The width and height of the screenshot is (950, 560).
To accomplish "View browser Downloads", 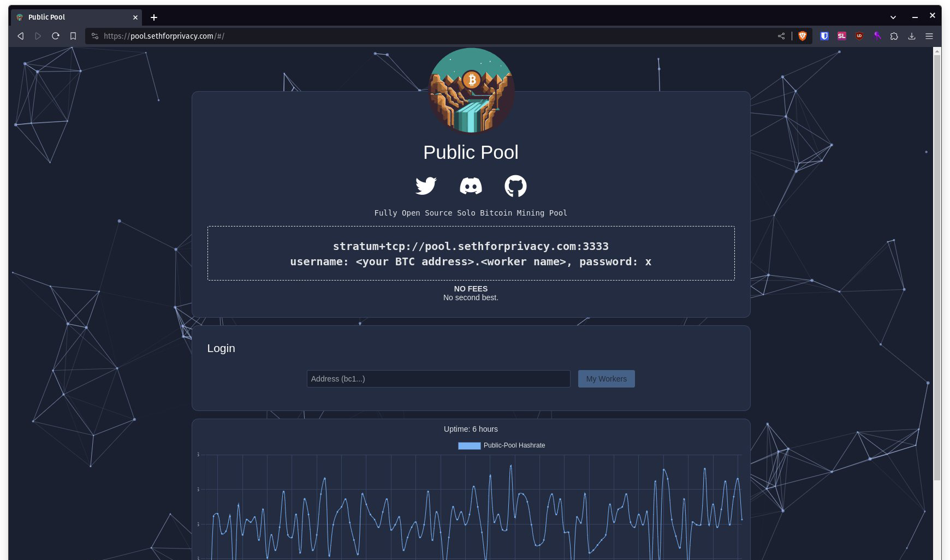I will pyautogui.click(x=912, y=36).
